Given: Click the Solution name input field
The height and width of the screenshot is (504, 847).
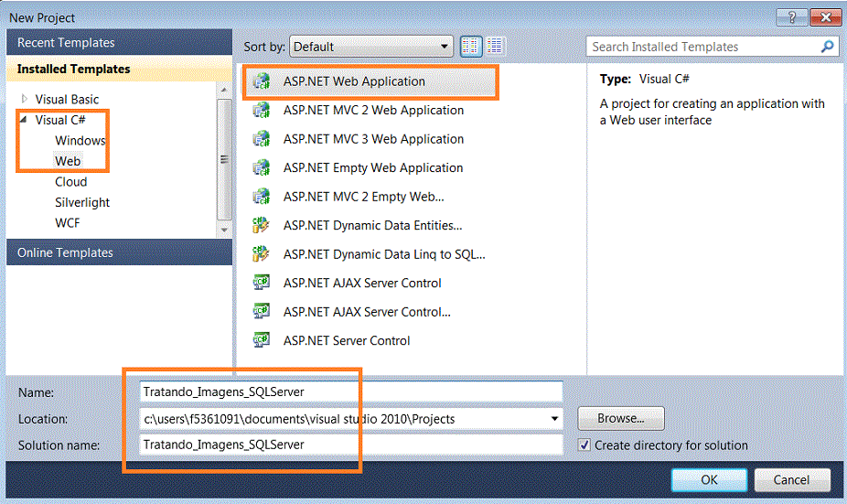Looking at the screenshot, I should (x=350, y=445).
